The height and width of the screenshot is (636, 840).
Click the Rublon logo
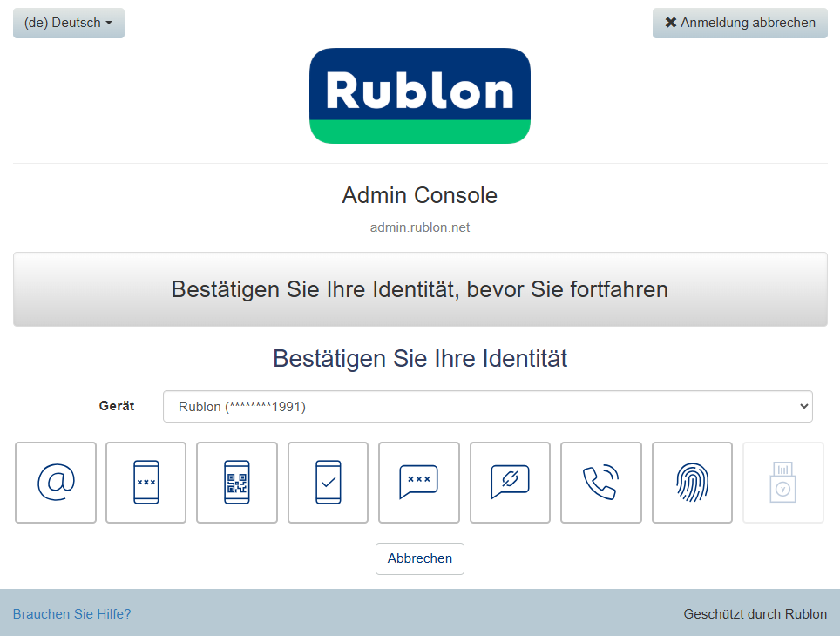[x=420, y=96]
